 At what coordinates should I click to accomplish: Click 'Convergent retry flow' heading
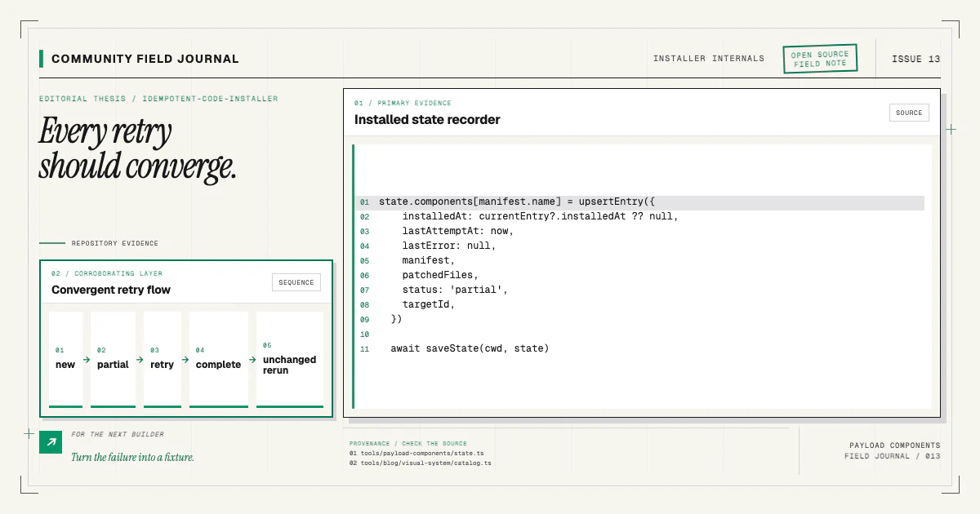[x=111, y=290]
